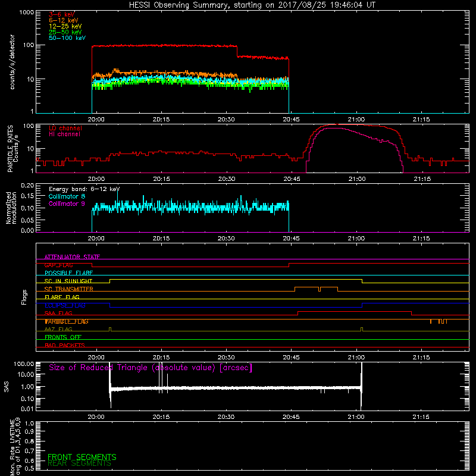Select the Collimator 9 legend label
Viewport: 476px width, 476px height.
pos(67,203)
